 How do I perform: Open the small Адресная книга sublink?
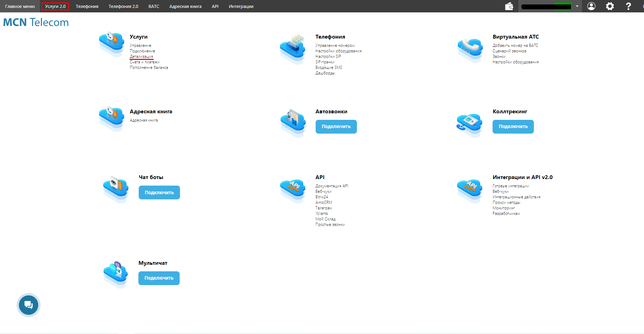pyautogui.click(x=144, y=120)
